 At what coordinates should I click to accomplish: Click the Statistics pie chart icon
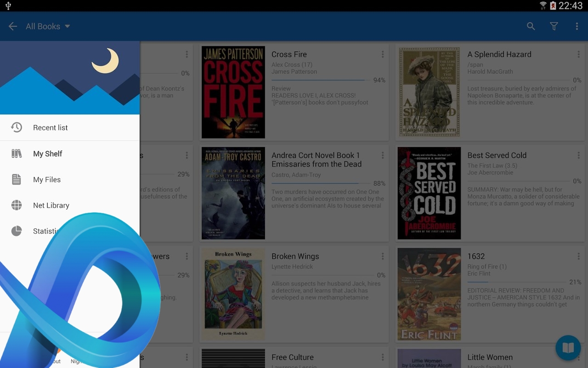(17, 231)
